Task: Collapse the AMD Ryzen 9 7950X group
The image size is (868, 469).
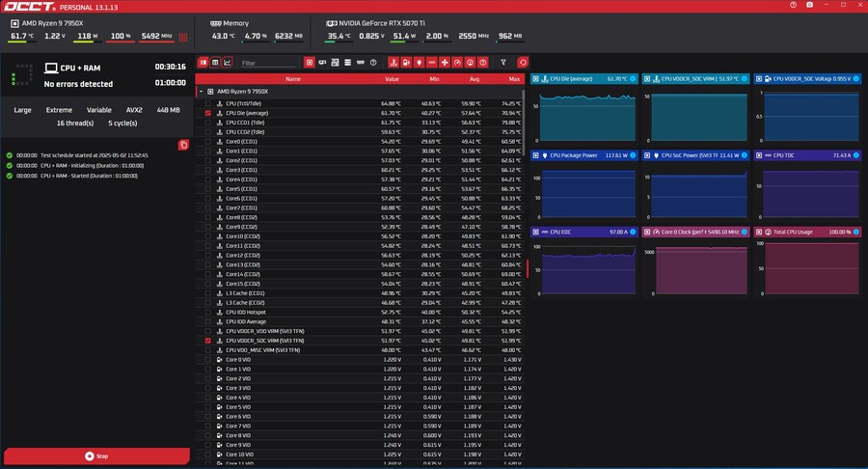Action: pos(201,92)
